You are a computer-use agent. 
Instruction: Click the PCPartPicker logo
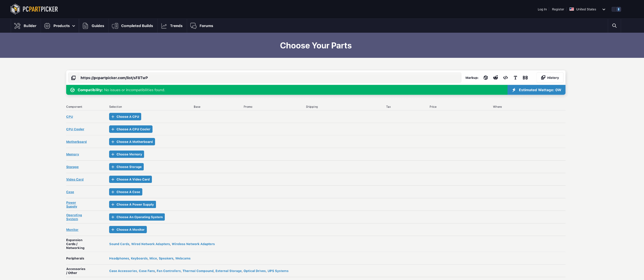click(x=34, y=9)
